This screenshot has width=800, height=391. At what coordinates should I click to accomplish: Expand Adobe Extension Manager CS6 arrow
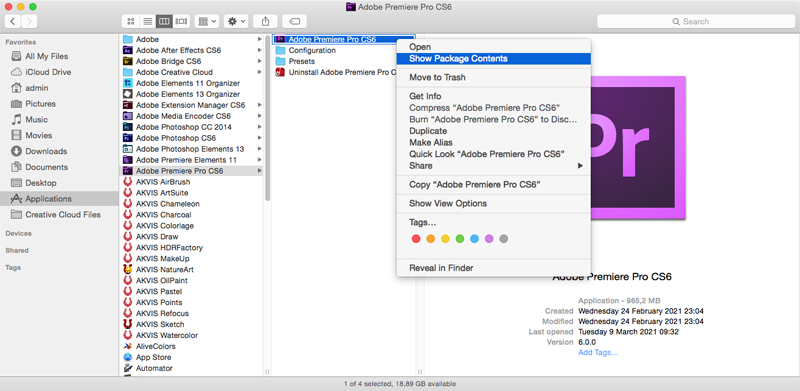coord(260,105)
